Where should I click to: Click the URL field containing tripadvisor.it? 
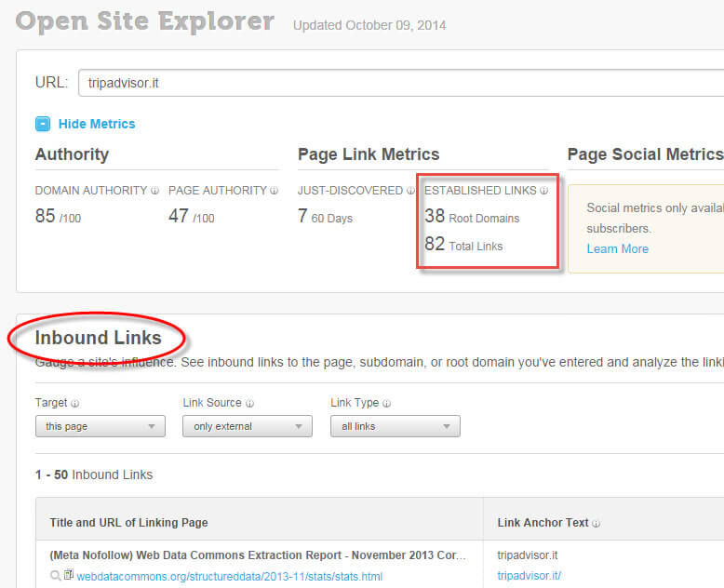point(401,83)
